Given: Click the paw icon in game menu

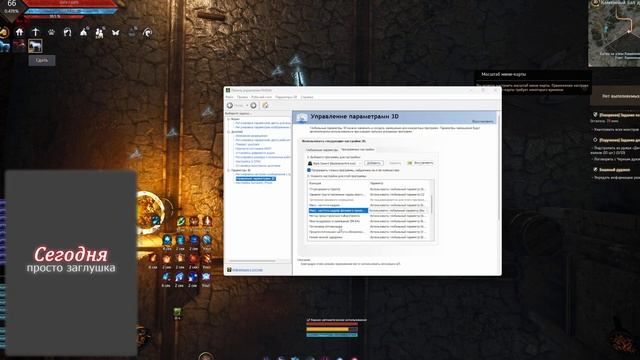Looking at the screenshot, I should click(x=51, y=32).
